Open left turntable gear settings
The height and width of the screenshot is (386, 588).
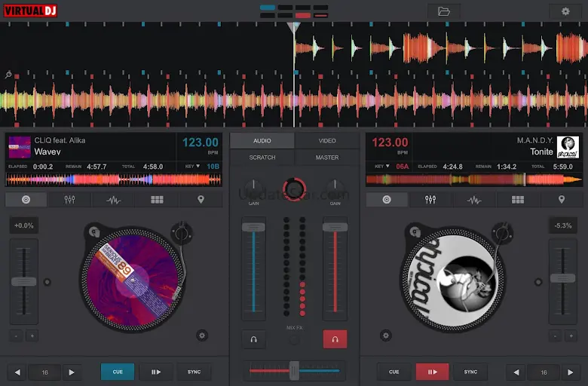[202, 335]
